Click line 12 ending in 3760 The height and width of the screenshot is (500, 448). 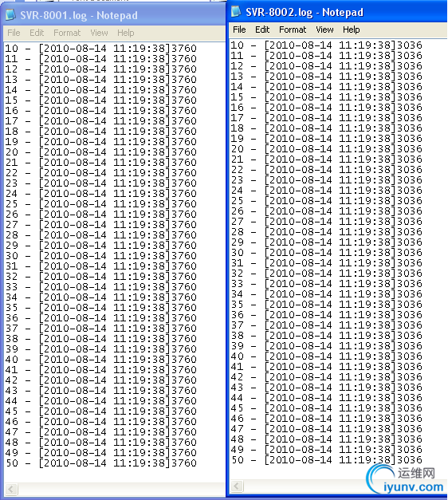(100, 69)
